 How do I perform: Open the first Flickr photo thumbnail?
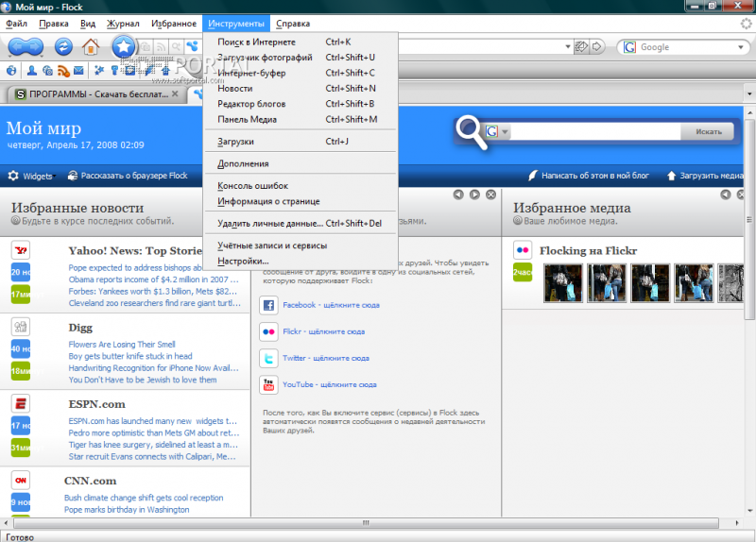click(562, 283)
